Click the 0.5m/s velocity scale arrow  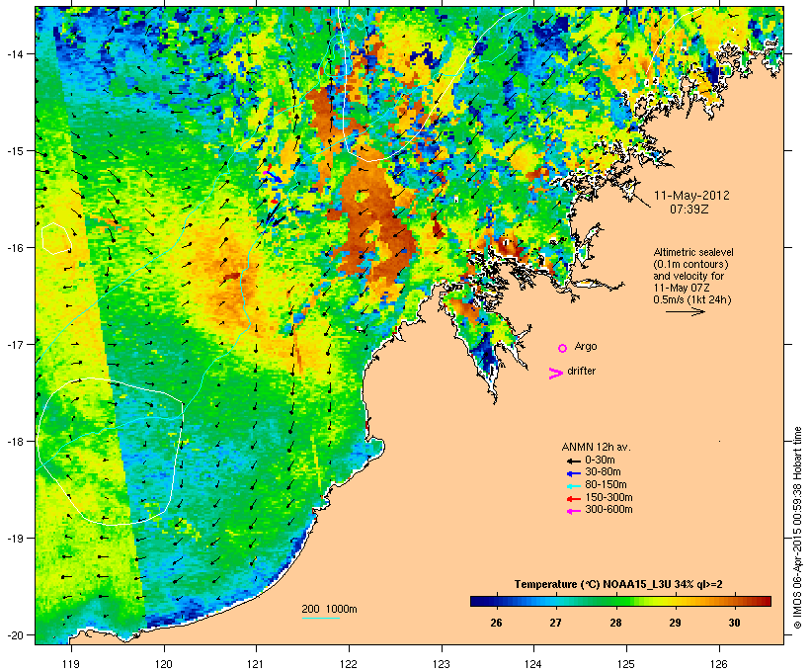coord(685,311)
